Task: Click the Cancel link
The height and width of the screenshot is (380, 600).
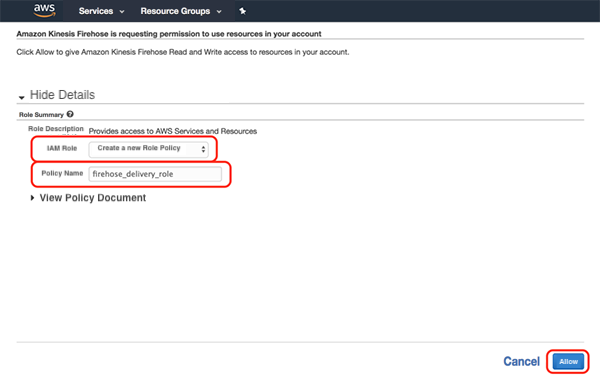Action: (521, 361)
